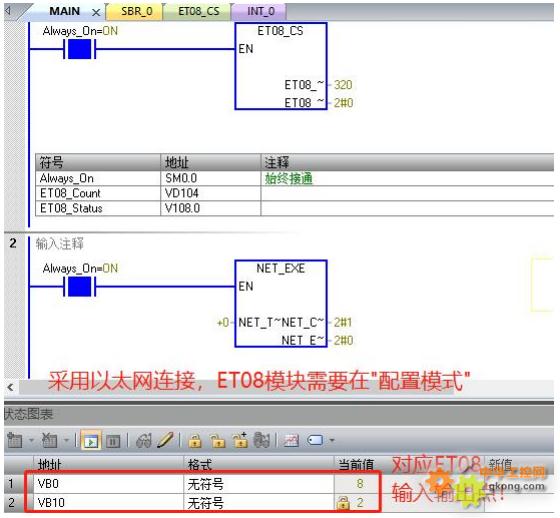Expand the add chart dropdown arrow
This screenshot has width=560, height=518.
click(x=31, y=440)
